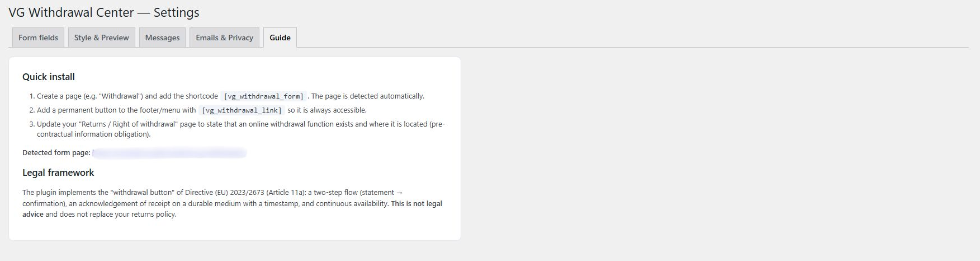Open the blurred detected form page link
The width and height of the screenshot is (980, 261).
pyautogui.click(x=169, y=152)
